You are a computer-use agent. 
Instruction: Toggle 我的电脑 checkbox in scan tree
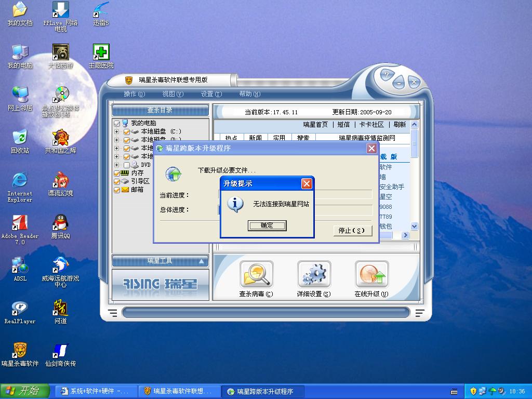(117, 124)
